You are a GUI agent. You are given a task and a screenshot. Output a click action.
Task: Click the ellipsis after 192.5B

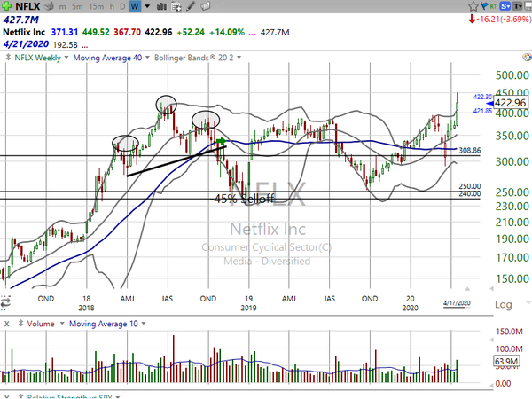(x=85, y=46)
